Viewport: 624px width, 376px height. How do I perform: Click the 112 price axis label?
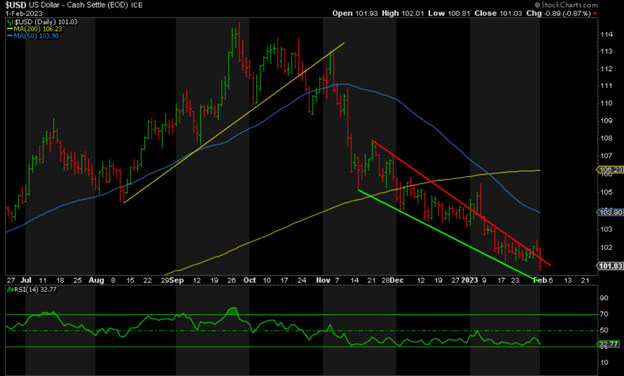(x=606, y=69)
